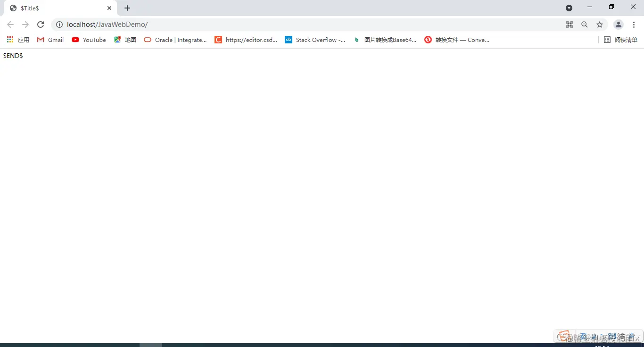The width and height of the screenshot is (644, 347).
Task: Open the user profile avatar
Action: click(619, 25)
